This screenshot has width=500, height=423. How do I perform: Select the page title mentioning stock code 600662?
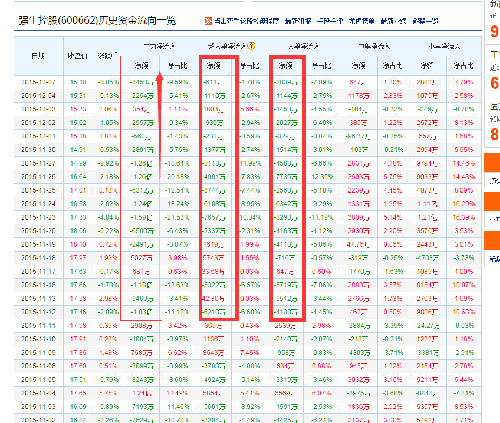click(97, 21)
